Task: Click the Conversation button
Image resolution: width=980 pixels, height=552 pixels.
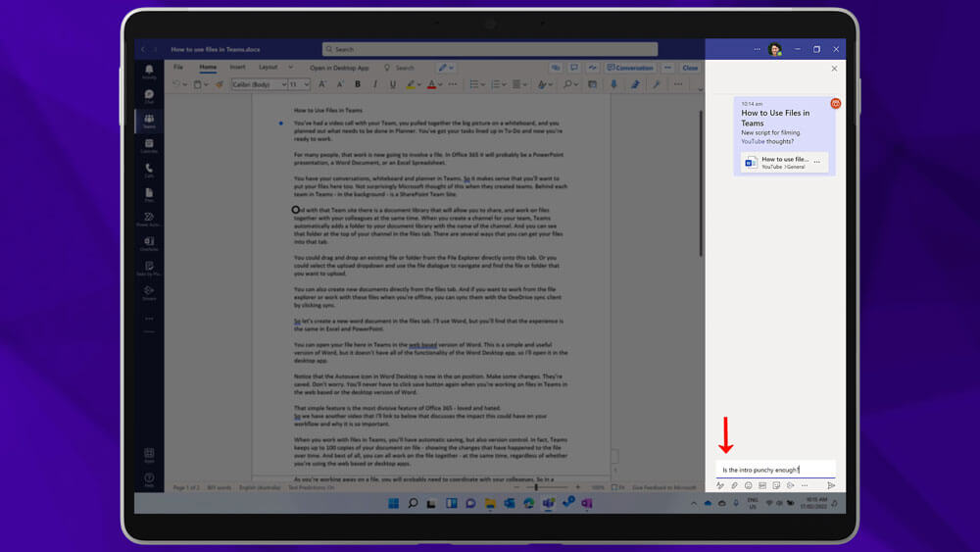Action: click(x=630, y=68)
